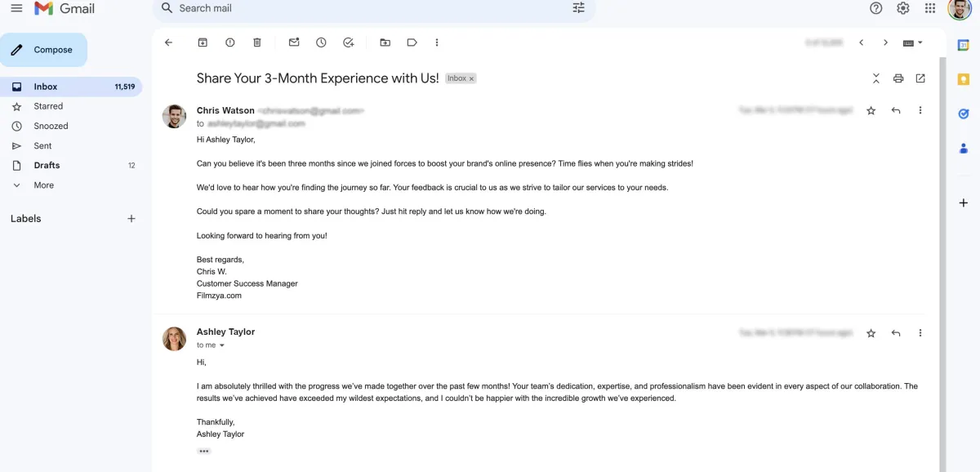The image size is (980, 472).
Task: Open search options slider icon
Action: click(x=579, y=8)
